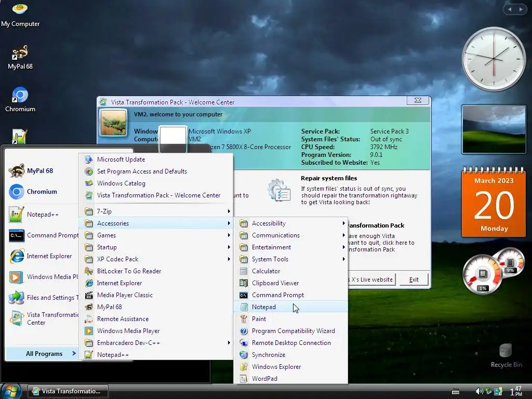Select MyPal 68 in All Programs list
The height and width of the screenshot is (399, 532).
tap(156, 307)
